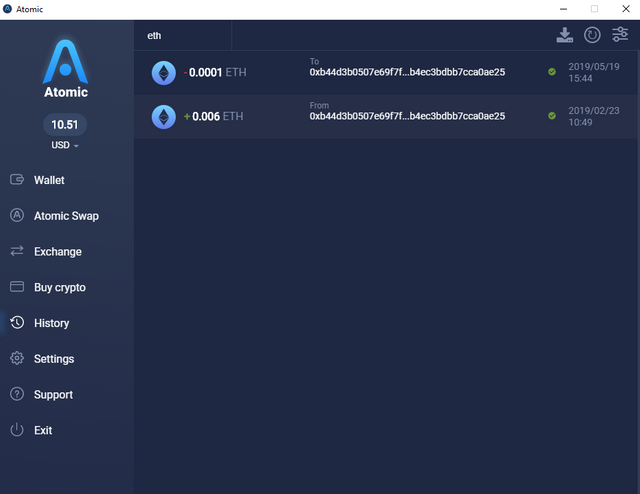Viewport: 640px width, 494px height.
Task: Click green confirmed checkmark for 2019/05/19 transaction
Action: (552, 72)
